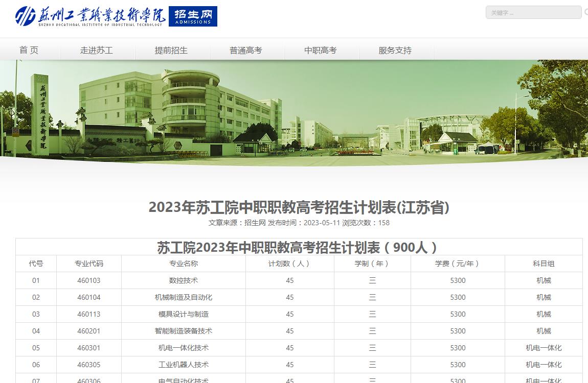Click the row number 01 cell
The width and height of the screenshot is (588, 383).
click(36, 280)
